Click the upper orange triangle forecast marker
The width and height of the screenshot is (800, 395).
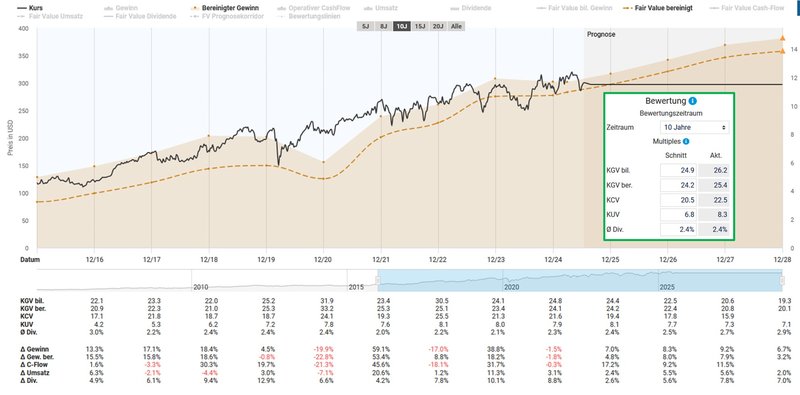tap(782, 38)
